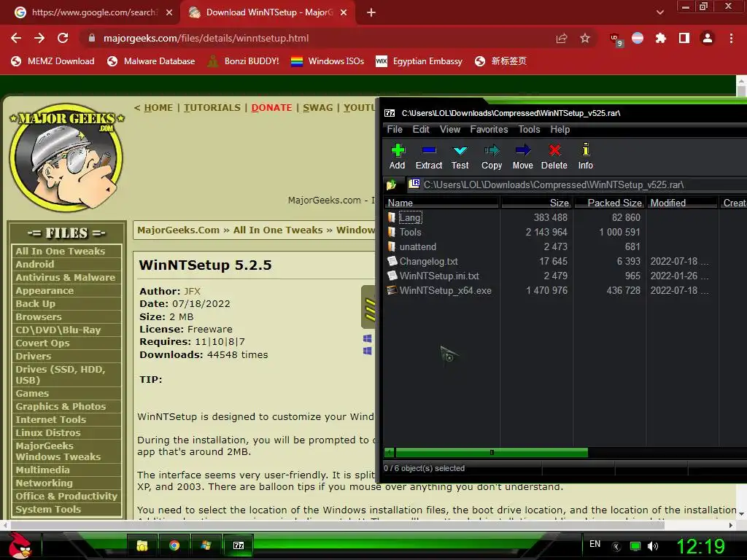Click the Copy toolbar icon in 7-Zip

point(492,157)
